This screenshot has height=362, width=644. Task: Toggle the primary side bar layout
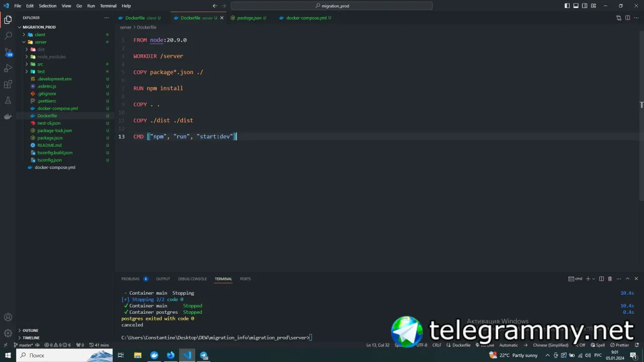[567, 6]
